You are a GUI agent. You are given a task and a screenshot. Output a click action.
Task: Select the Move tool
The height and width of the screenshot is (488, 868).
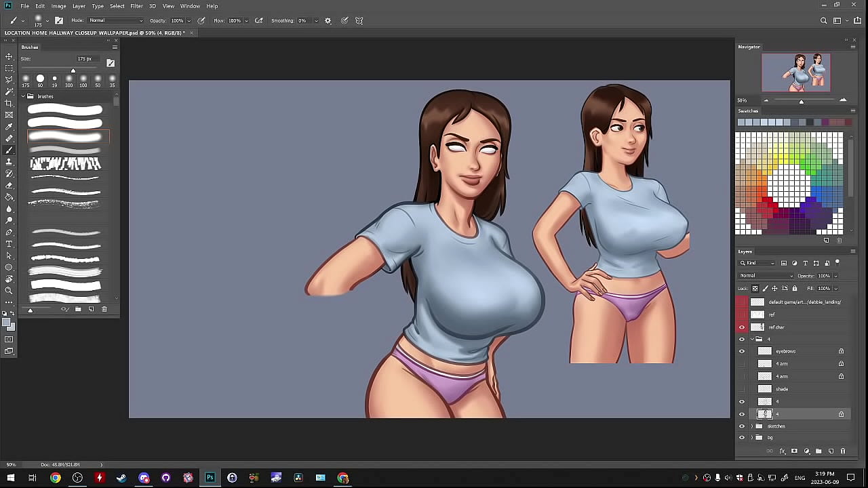coord(9,56)
